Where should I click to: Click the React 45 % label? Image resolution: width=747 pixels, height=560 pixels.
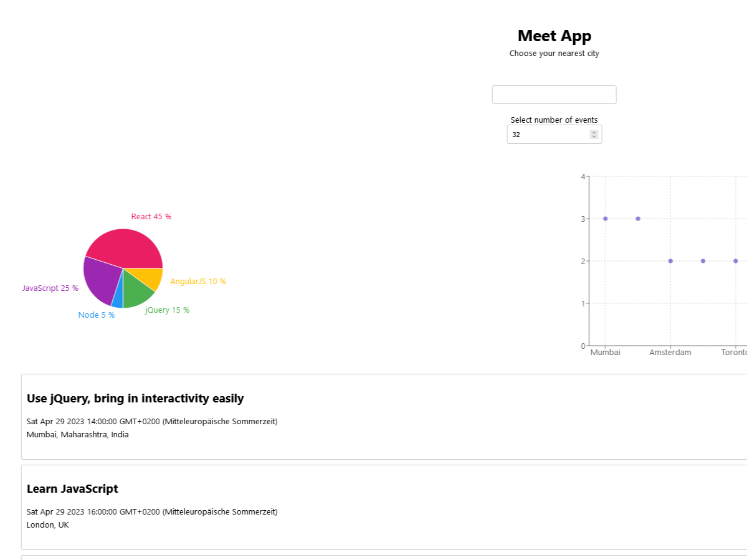(x=151, y=217)
